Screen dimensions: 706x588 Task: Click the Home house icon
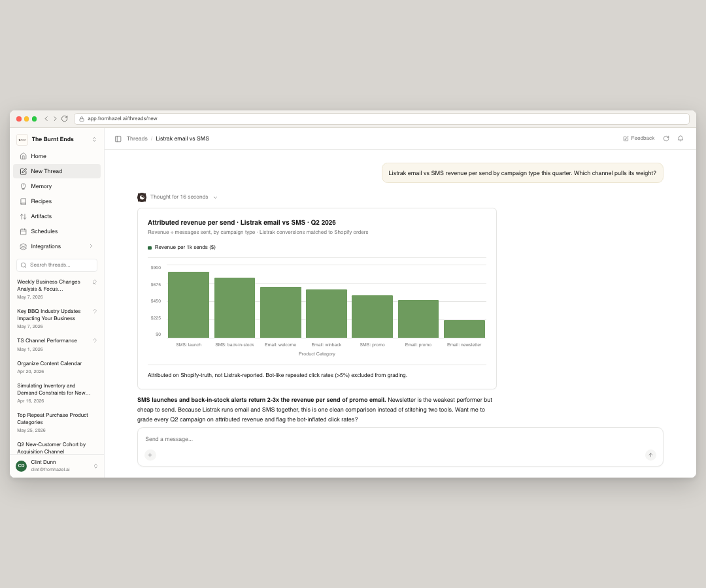(x=24, y=156)
